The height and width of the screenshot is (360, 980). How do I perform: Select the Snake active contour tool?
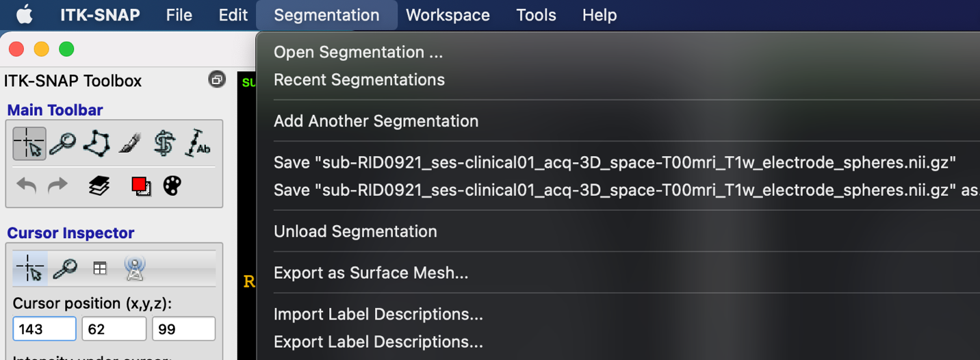click(x=164, y=144)
